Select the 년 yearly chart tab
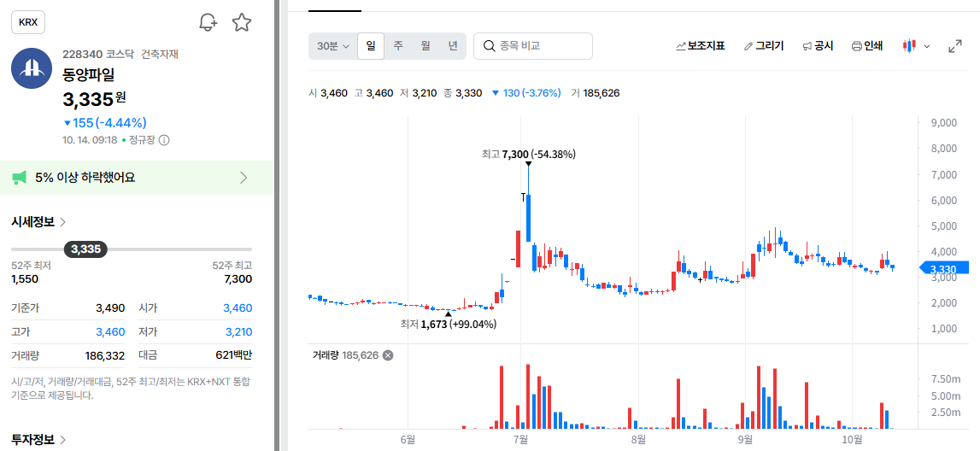Image resolution: width=980 pixels, height=451 pixels. (453, 46)
